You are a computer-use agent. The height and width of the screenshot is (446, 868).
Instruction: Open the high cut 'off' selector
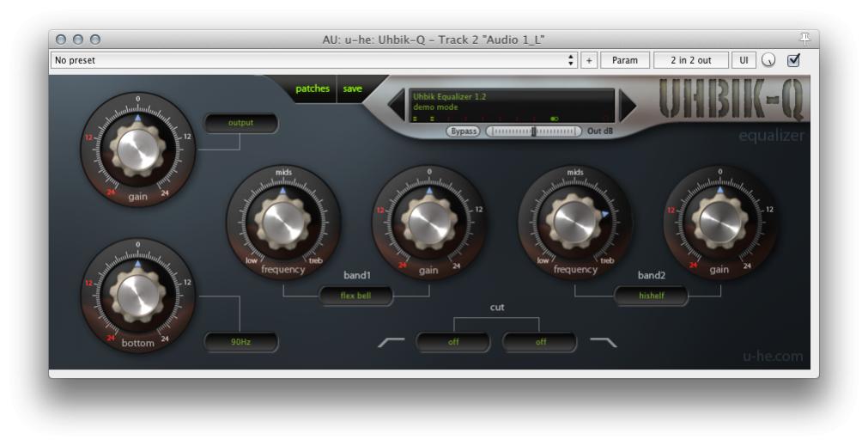(x=540, y=342)
